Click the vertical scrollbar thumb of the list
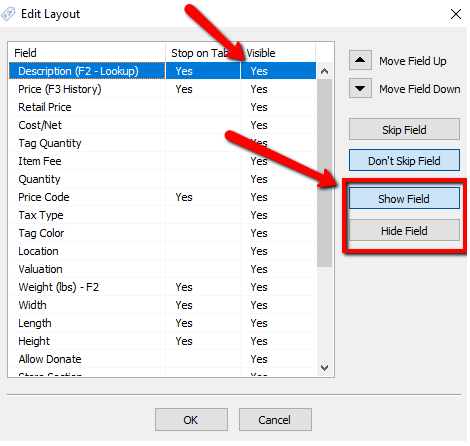 pos(324,173)
